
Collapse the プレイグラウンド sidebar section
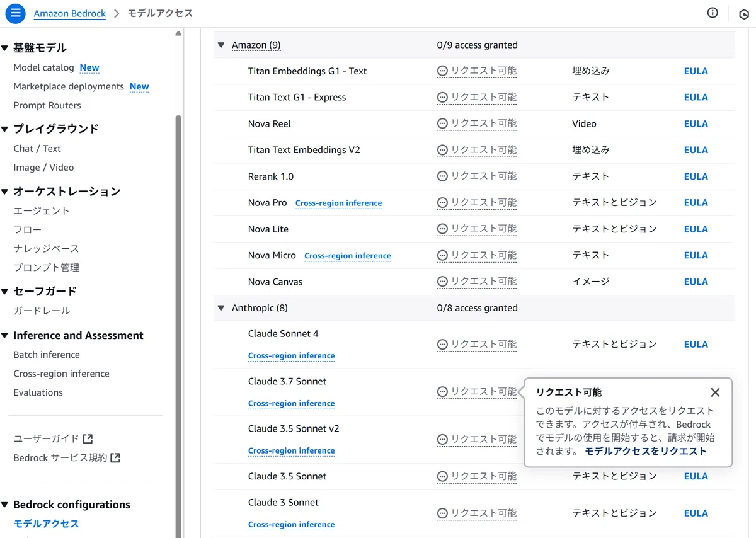pos(4,129)
